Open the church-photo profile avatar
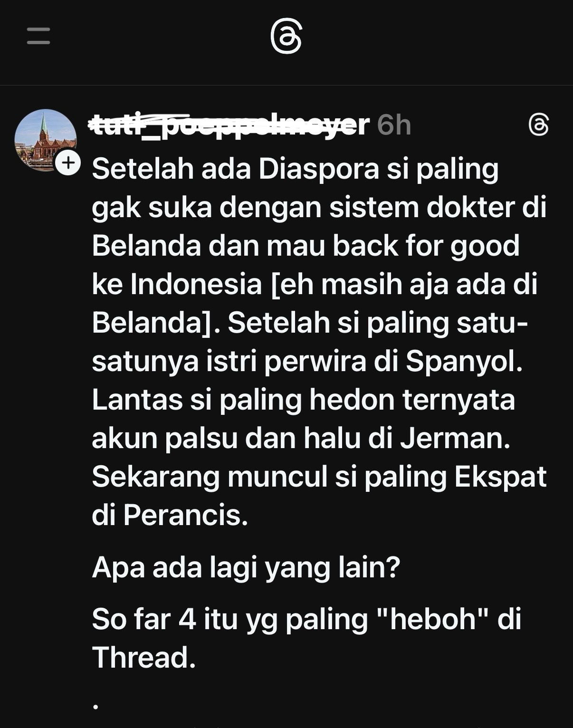The width and height of the screenshot is (573, 728). 46,140
